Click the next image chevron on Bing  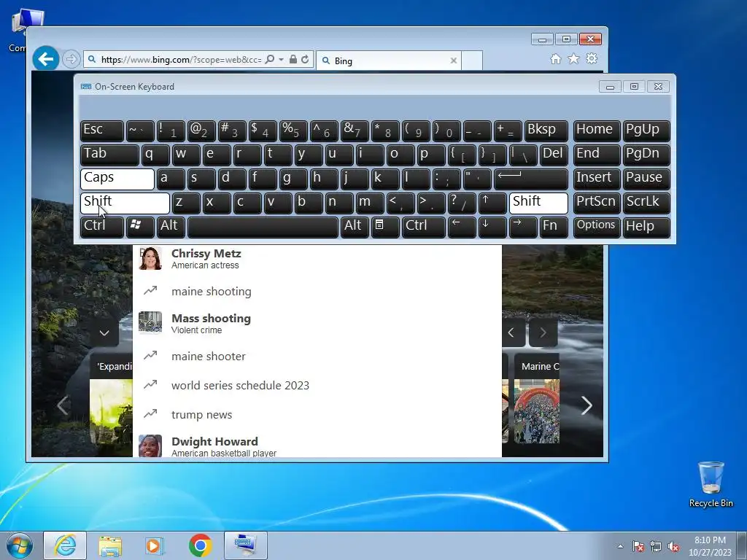click(543, 332)
